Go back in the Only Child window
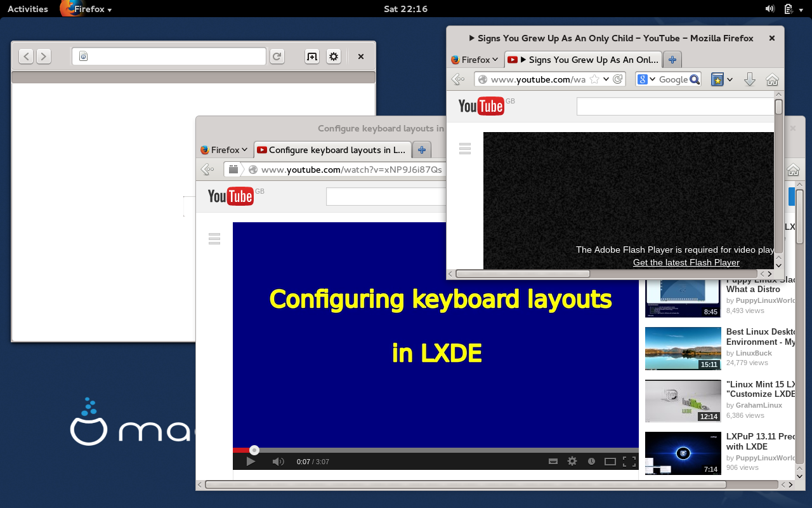The width and height of the screenshot is (812, 508). coord(458,79)
